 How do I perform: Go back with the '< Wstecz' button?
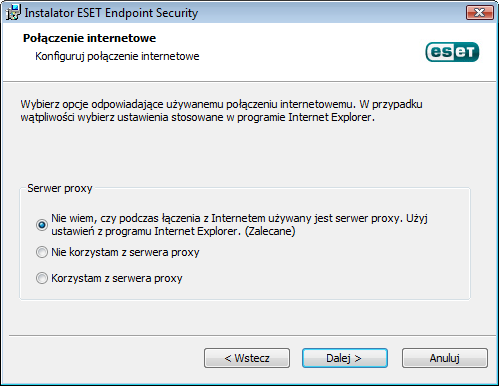click(247, 358)
